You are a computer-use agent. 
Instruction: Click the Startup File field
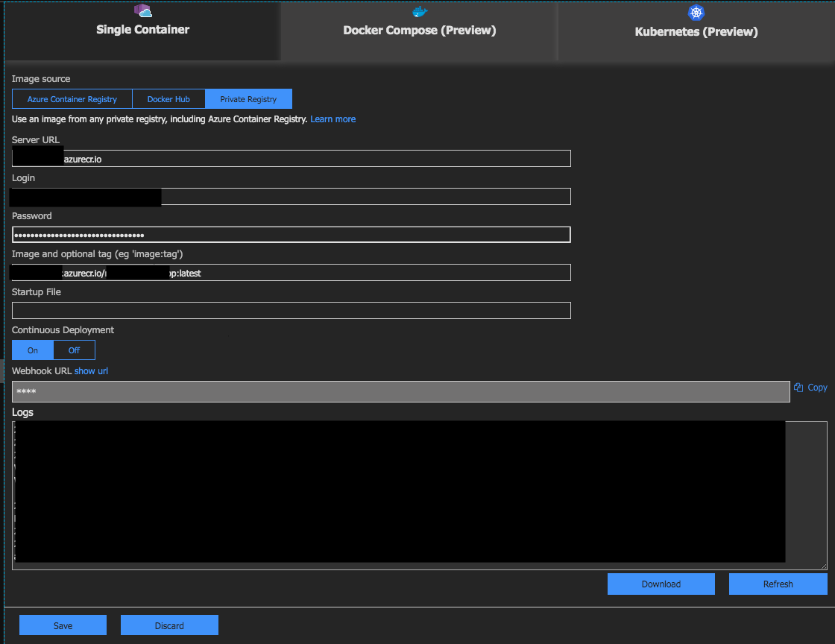(292, 310)
